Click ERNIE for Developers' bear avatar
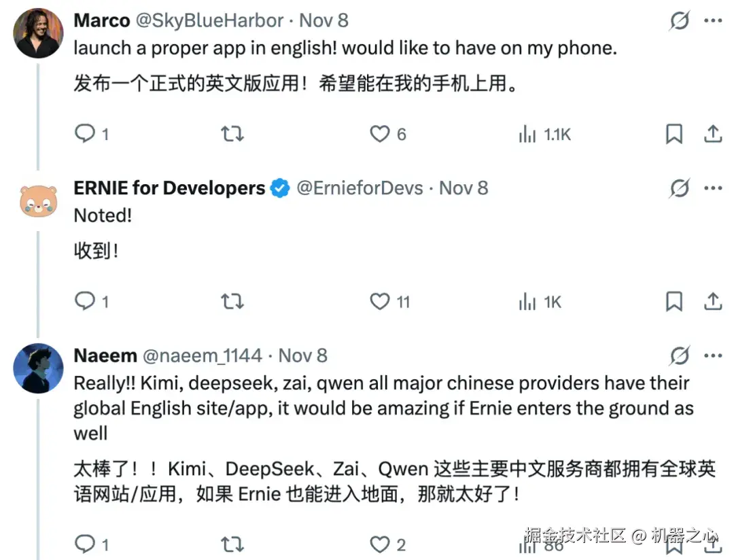Image resolution: width=734 pixels, height=560 pixels. [x=37, y=200]
